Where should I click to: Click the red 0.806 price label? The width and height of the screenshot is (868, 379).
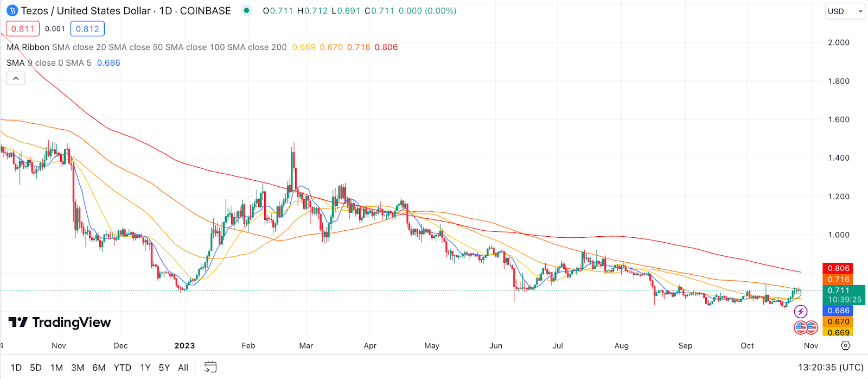click(x=838, y=268)
